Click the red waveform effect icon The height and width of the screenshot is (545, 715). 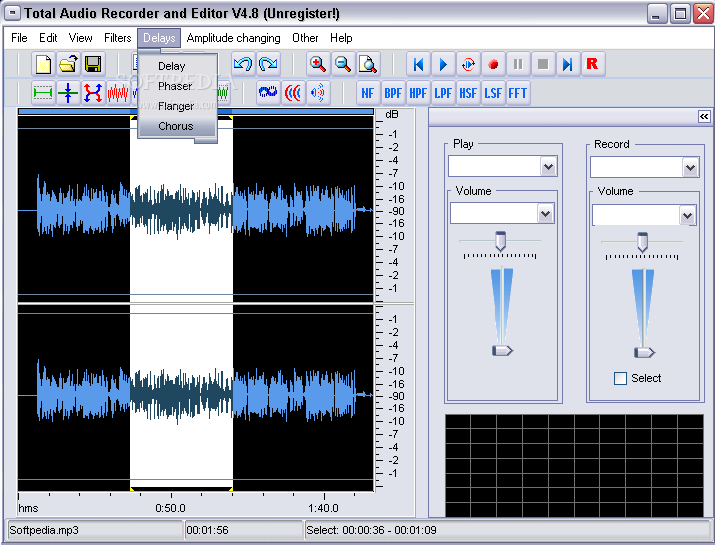pos(118,93)
